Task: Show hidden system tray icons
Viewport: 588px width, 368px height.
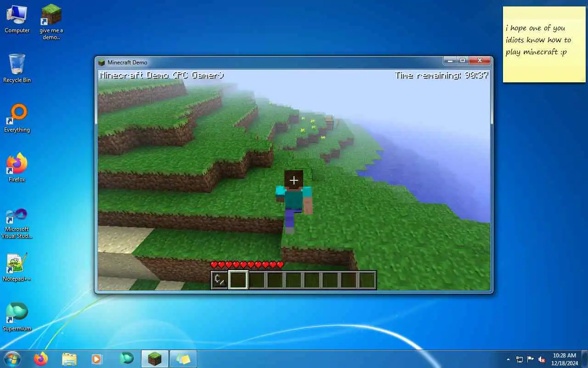Action: click(508, 359)
